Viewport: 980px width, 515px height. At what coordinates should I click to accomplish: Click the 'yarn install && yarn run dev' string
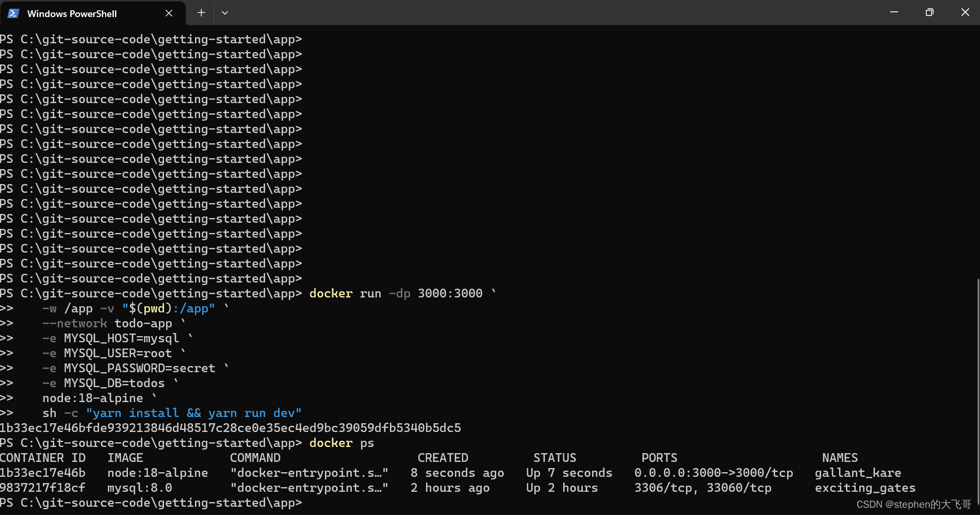(x=193, y=413)
